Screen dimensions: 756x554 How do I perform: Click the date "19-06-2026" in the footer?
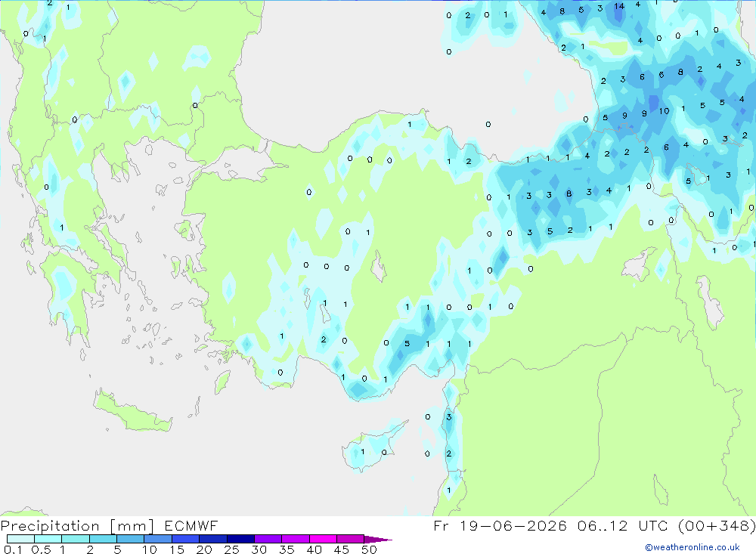point(513,525)
